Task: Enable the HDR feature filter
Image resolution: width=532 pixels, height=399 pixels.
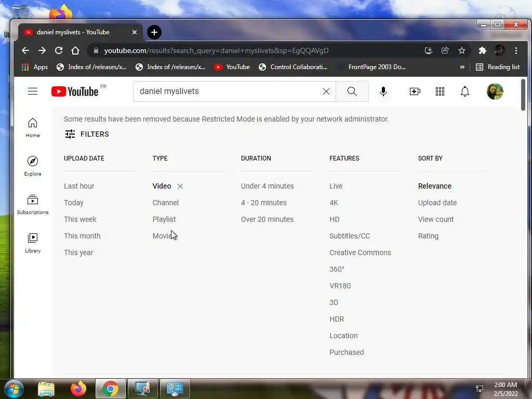Action: point(337,319)
